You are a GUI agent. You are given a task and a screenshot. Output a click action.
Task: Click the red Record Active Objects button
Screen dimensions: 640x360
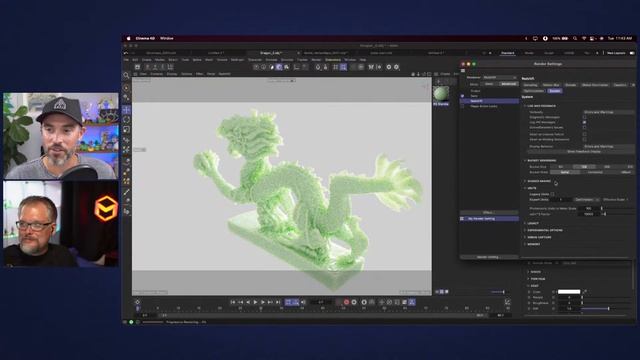coord(346,302)
